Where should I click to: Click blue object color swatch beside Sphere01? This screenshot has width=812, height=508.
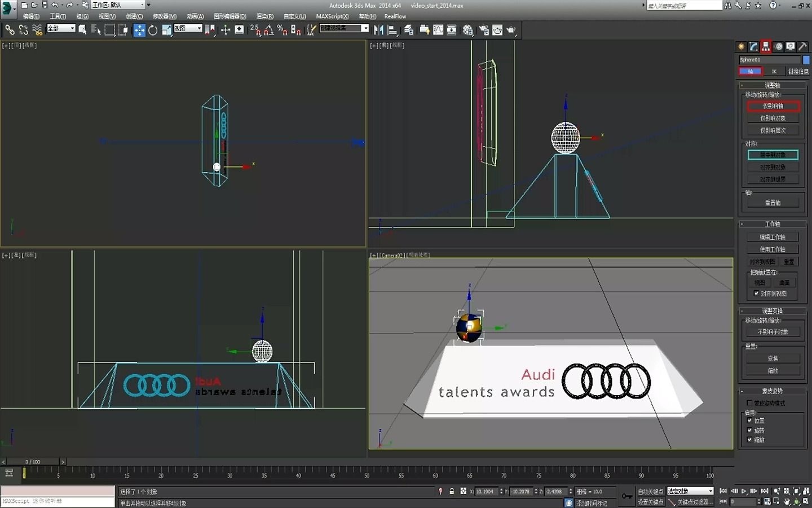pyautogui.click(x=806, y=60)
